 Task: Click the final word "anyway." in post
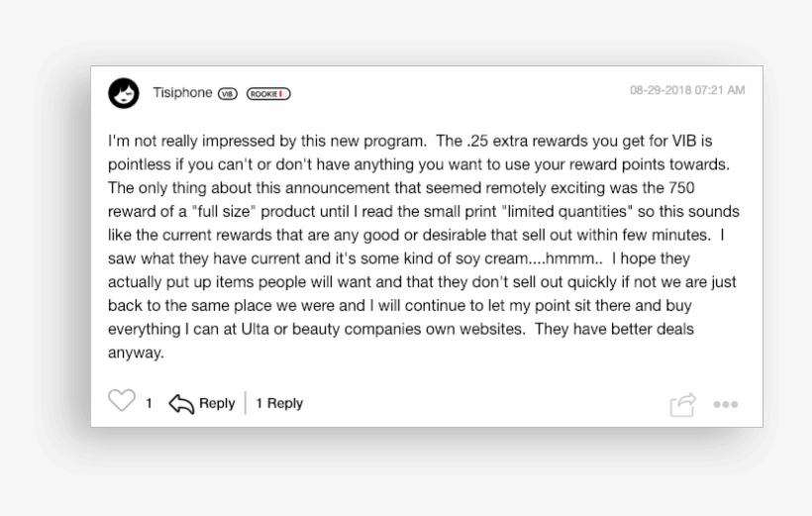[136, 354]
